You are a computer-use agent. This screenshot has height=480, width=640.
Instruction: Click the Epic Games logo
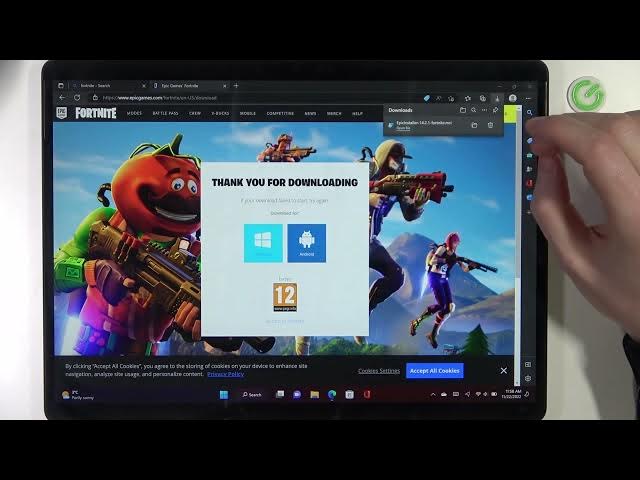coord(62,113)
